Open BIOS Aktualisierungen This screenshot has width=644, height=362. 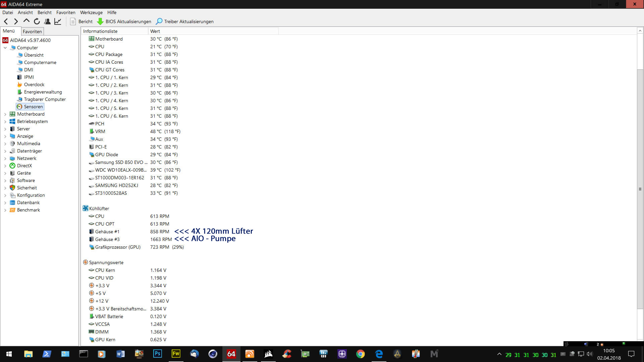pyautogui.click(x=124, y=21)
